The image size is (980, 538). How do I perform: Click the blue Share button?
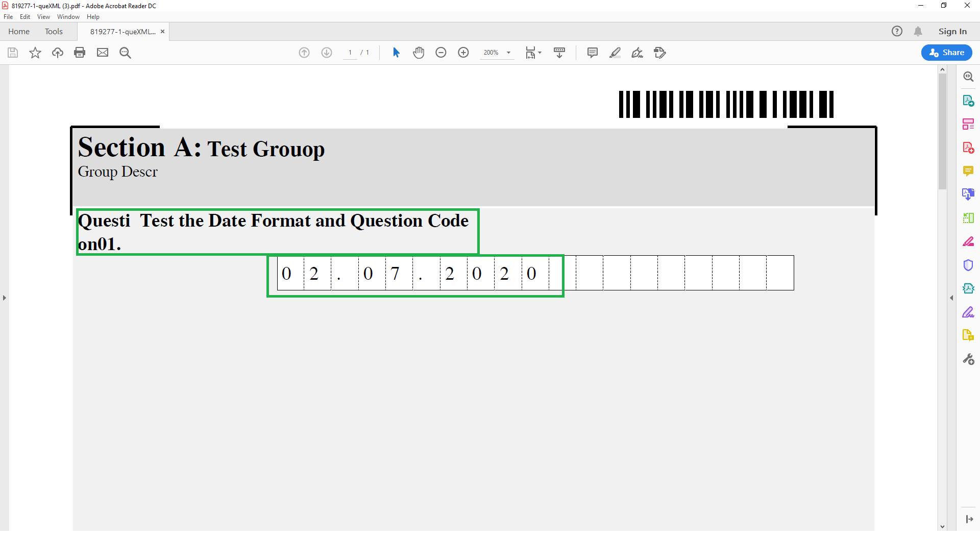point(947,53)
